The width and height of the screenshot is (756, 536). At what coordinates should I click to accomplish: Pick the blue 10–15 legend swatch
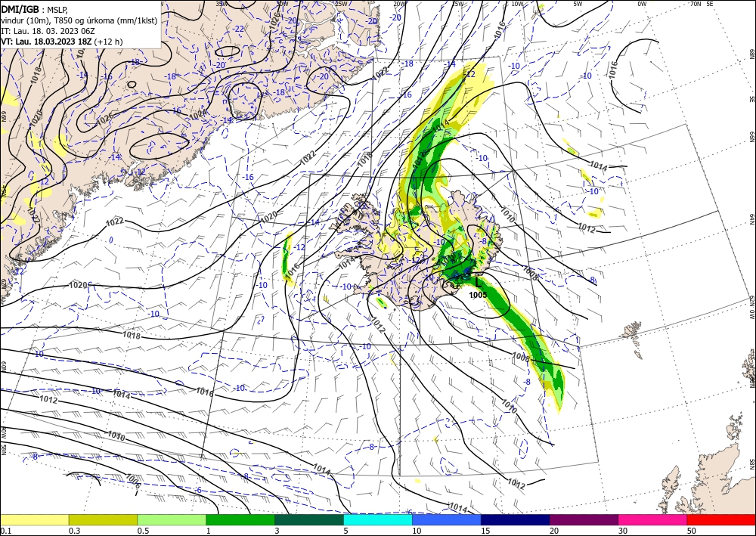coord(447,519)
